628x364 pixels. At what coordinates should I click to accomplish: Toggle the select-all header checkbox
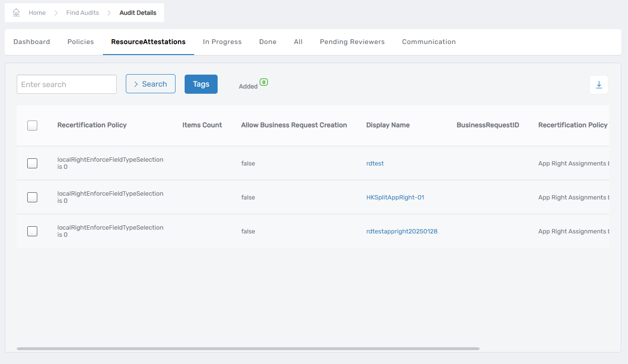tap(32, 125)
